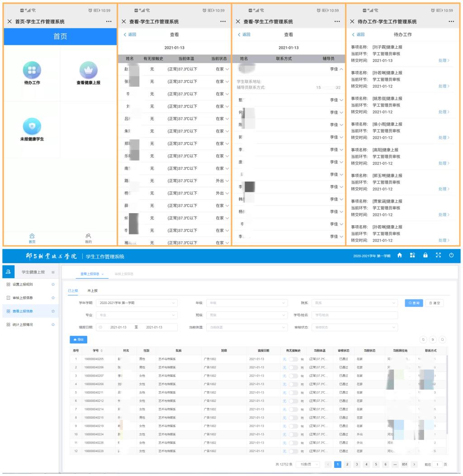Toggle the 有无接触史 switch in row 1

[293, 359]
